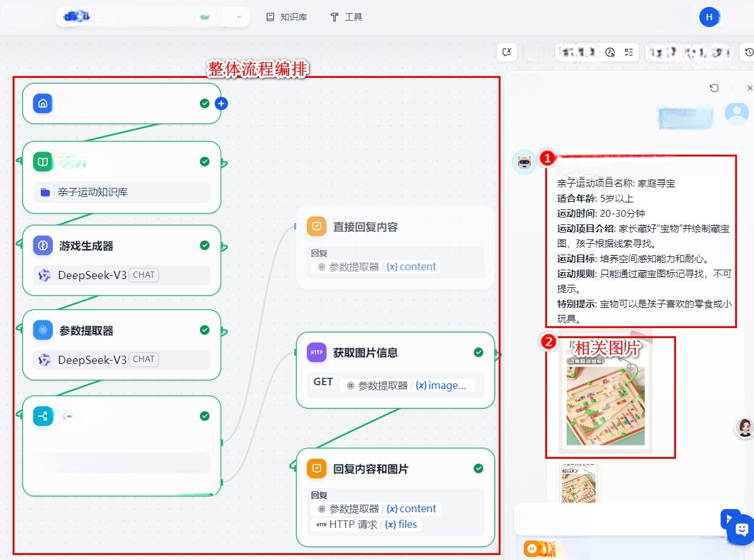
Task: Open the checklist icon in the toolbar
Action: pos(628,52)
